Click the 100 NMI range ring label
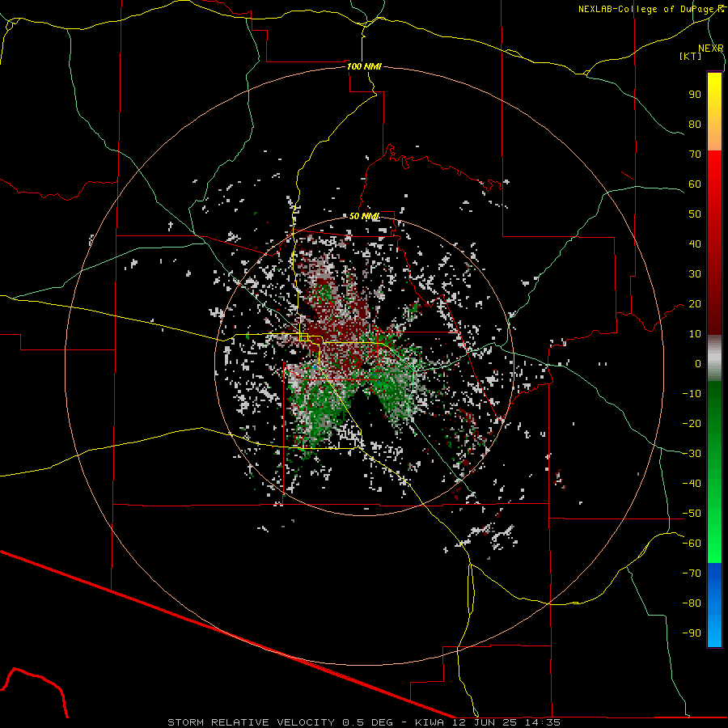728x728 pixels. tap(364, 66)
